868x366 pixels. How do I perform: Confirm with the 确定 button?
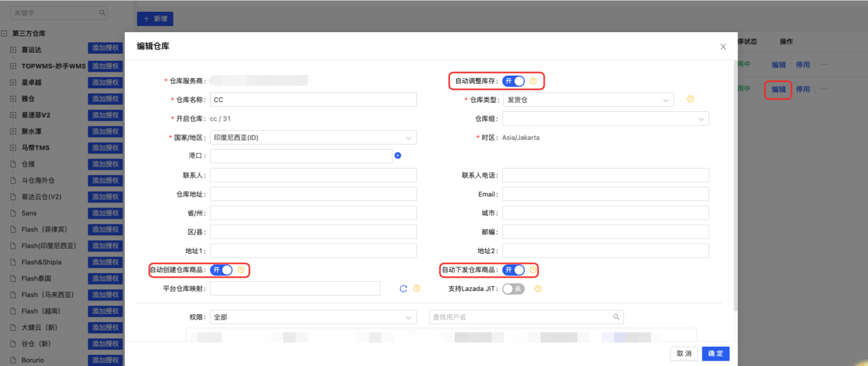[716, 354]
